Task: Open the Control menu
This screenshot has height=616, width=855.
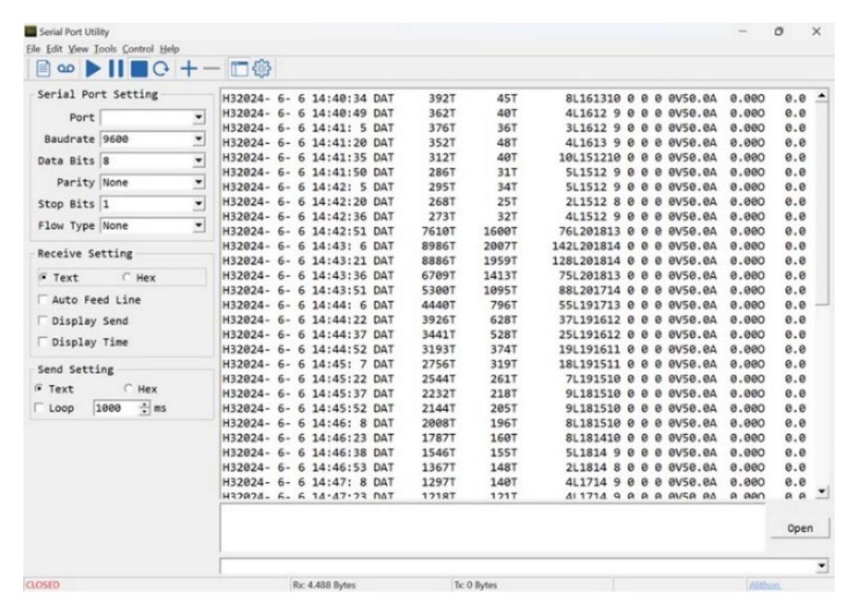Action: [x=138, y=49]
